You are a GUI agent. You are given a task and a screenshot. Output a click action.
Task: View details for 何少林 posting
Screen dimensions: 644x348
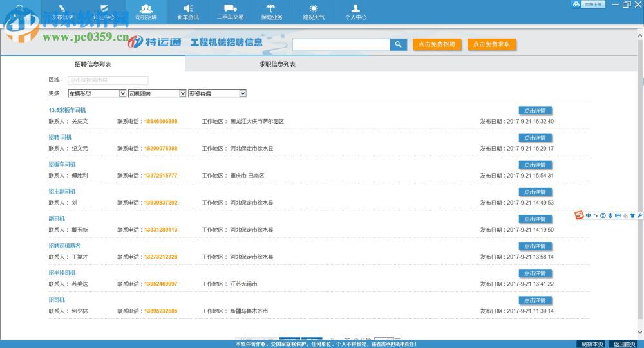[x=535, y=300]
